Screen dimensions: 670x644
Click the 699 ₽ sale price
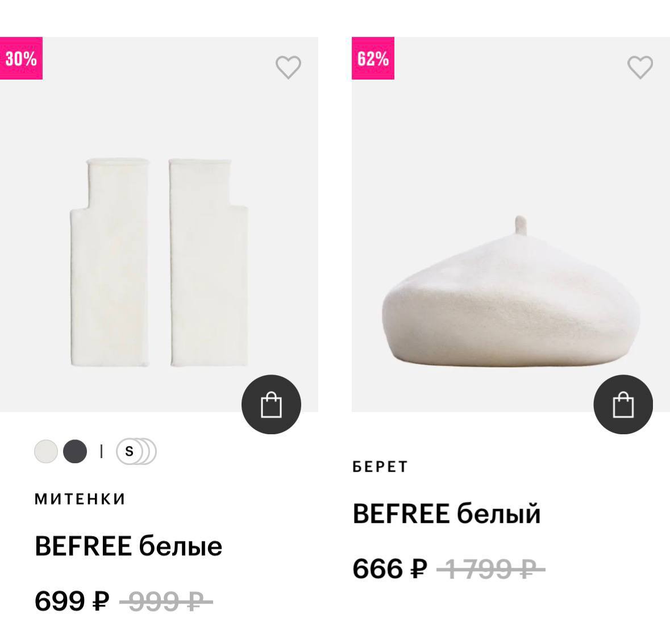tap(72, 601)
